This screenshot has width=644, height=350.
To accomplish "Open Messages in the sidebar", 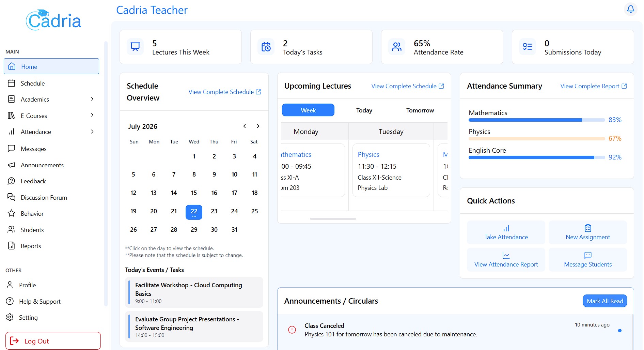I will tap(51, 149).
